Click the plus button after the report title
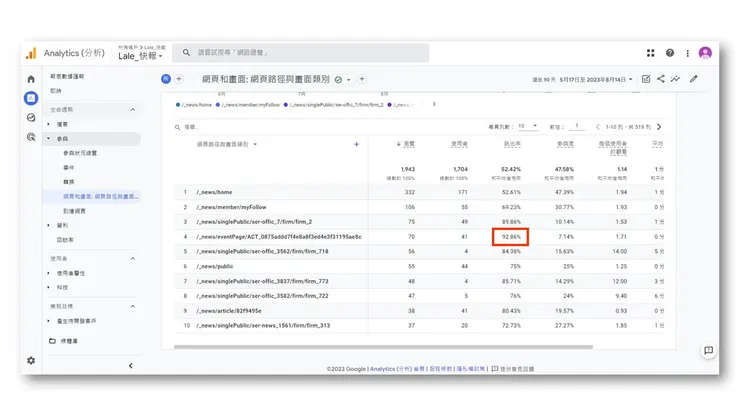The width and height of the screenshot is (740, 416). (362, 79)
